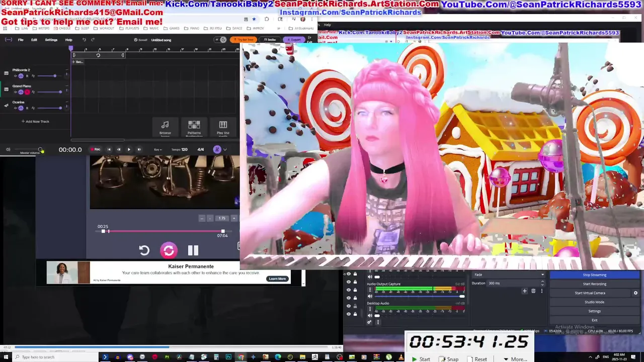Remove the transition with the OBS trash icon
Screen dimensions: 644x362
533,291
